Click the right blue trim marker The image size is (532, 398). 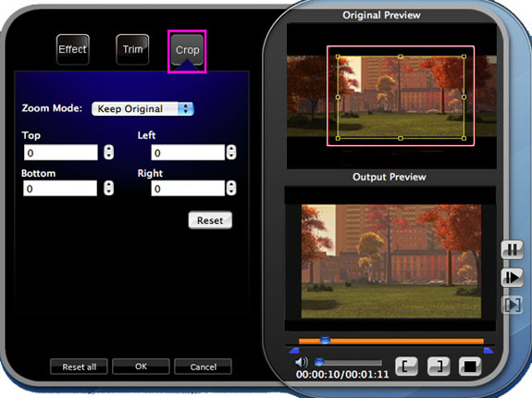click(x=489, y=351)
